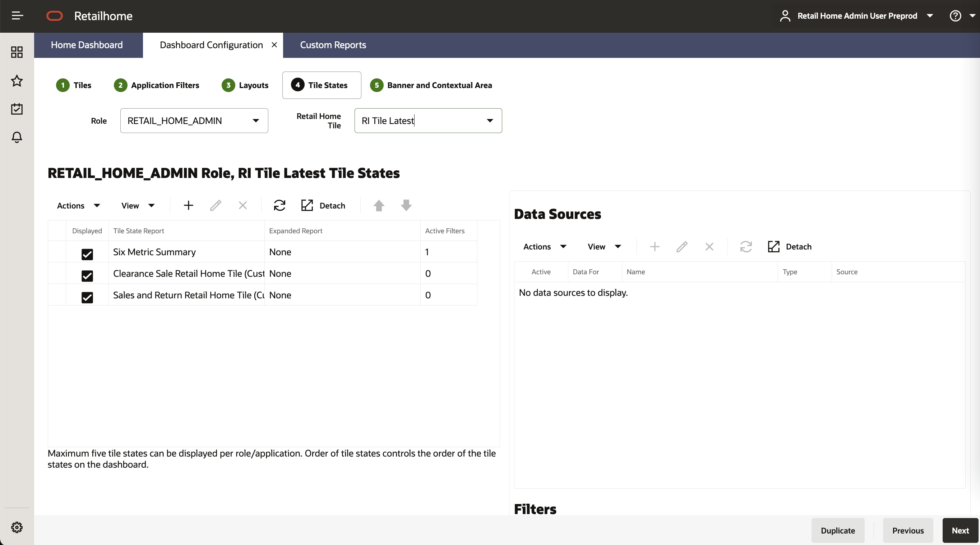The width and height of the screenshot is (980, 545).
Task: Move tile state down with arrow icon
Action: 406,206
